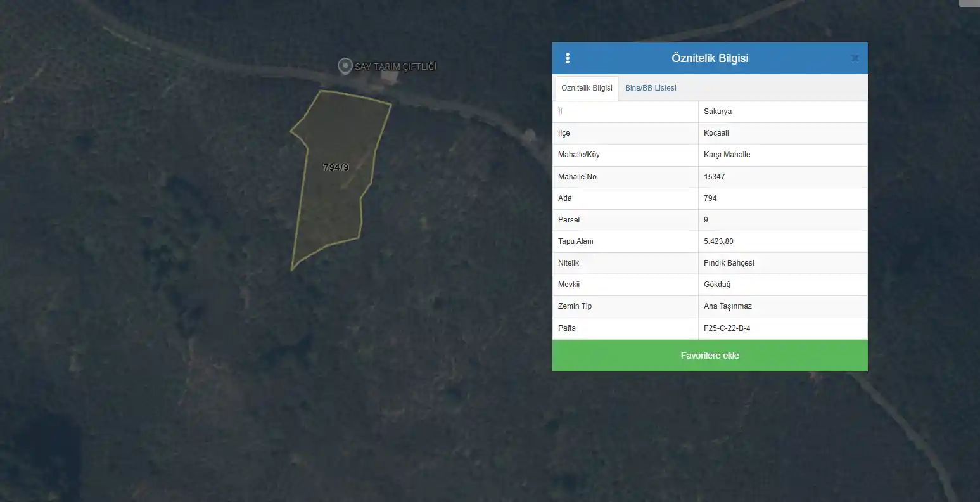Click the Mahalle No value 15347
Viewport: 980px width, 502px height.
tap(715, 177)
